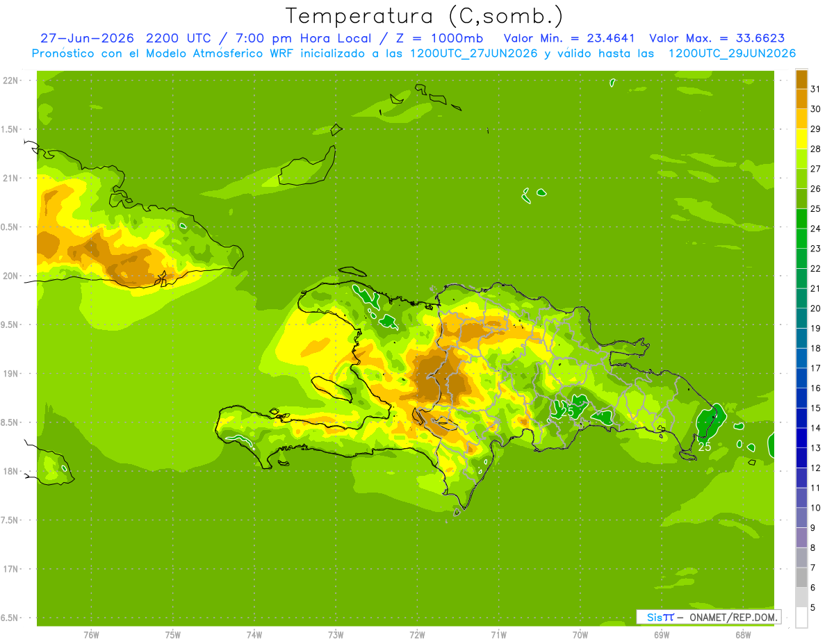This screenshot has width=834, height=644.
Task: Click the Sisπ logo in the credit box
Action: [x=660, y=617]
